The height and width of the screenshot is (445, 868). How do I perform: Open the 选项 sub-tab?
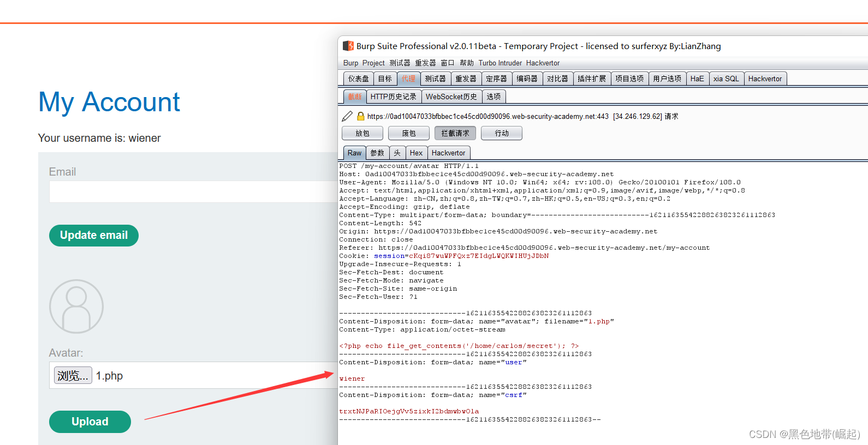pyautogui.click(x=494, y=97)
